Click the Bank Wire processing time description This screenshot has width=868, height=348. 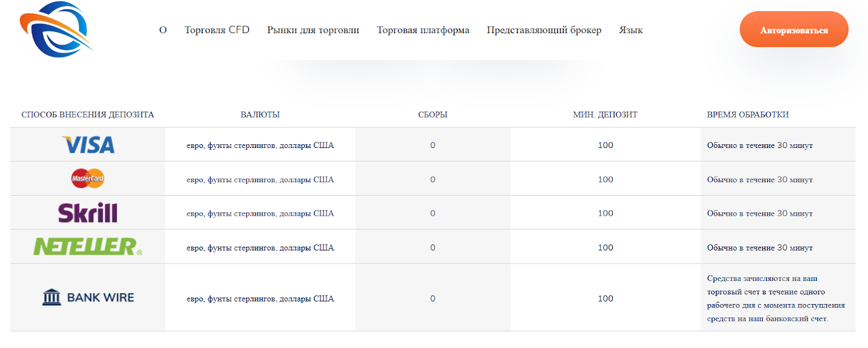pyautogui.click(x=776, y=298)
